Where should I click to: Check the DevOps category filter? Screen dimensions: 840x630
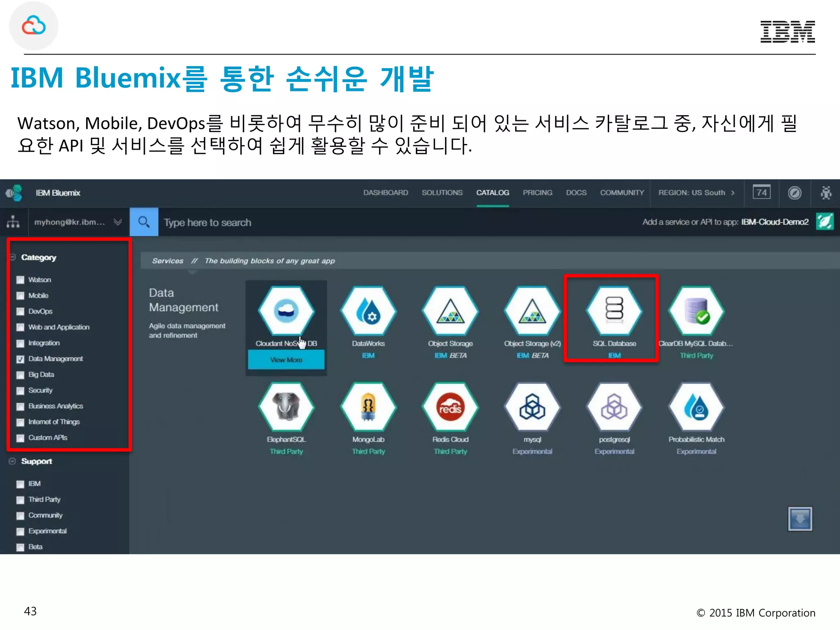pyautogui.click(x=20, y=312)
